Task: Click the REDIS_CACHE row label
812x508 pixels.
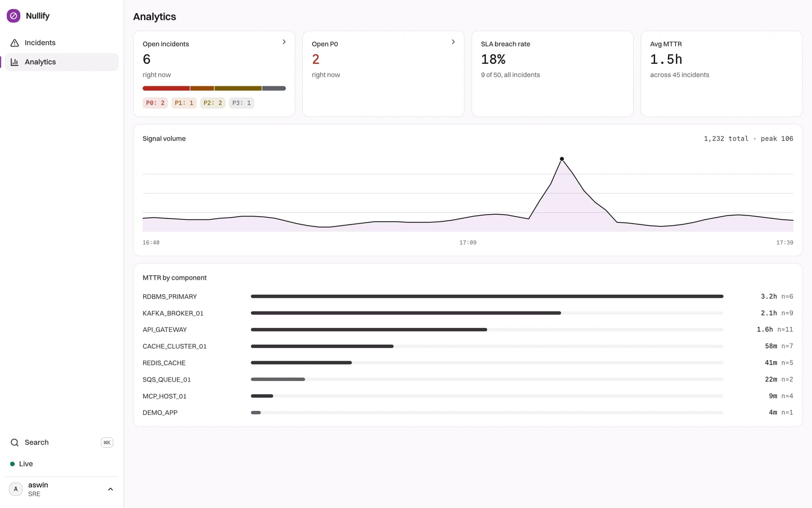Action: (x=164, y=363)
